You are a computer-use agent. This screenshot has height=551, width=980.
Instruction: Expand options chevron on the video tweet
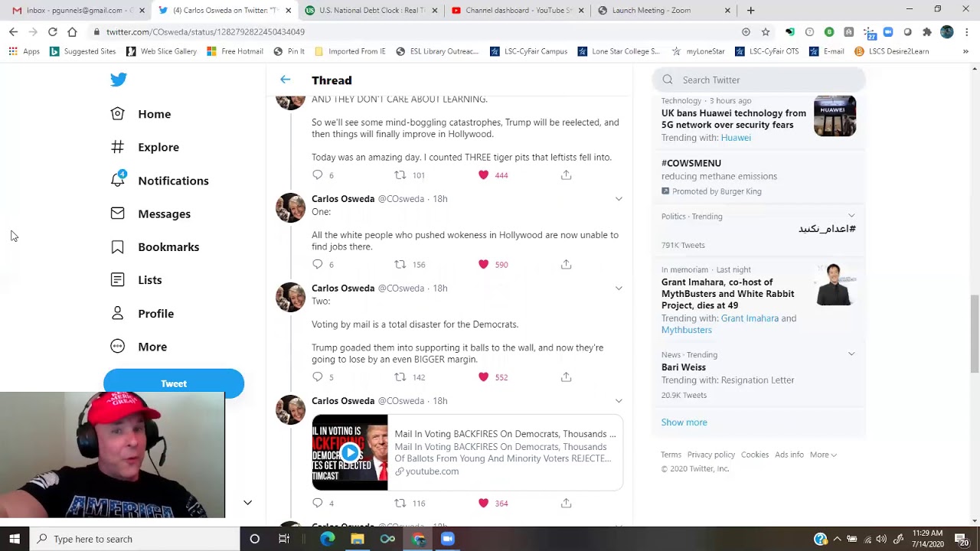[619, 401]
